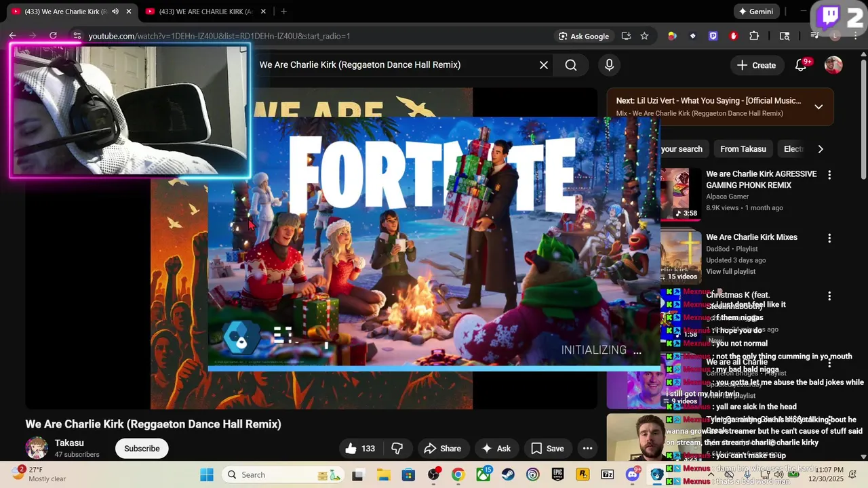Screen dimensions: 868x488
Task: View site information icon in address bar
Action: 76,36
